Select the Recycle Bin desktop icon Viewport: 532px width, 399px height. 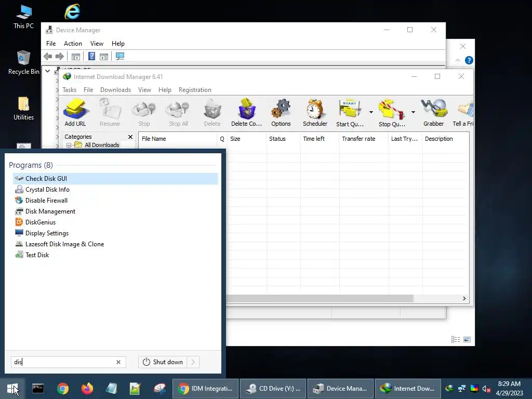click(x=23, y=62)
